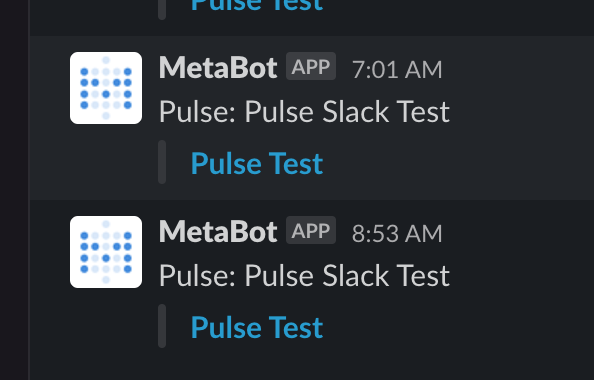Click the dark sidebar strip at the left edge
Screen dimensions: 594x380
pos(14,190)
